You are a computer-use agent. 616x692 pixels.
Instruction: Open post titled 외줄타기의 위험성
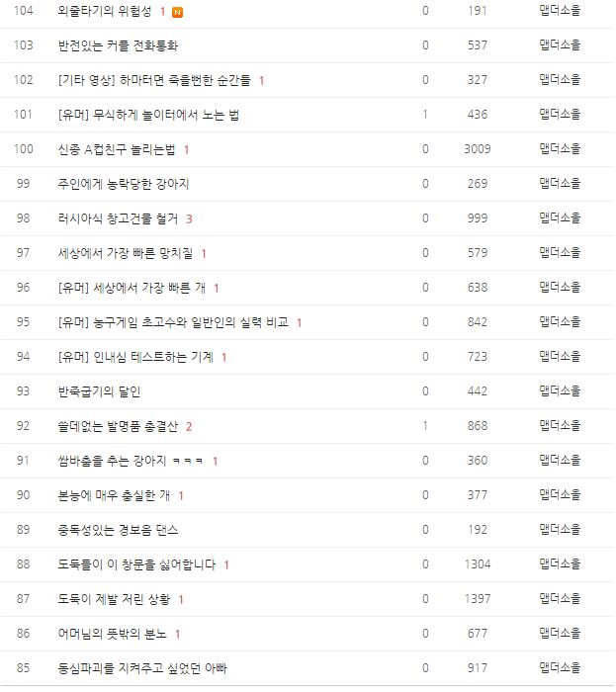pos(106,11)
